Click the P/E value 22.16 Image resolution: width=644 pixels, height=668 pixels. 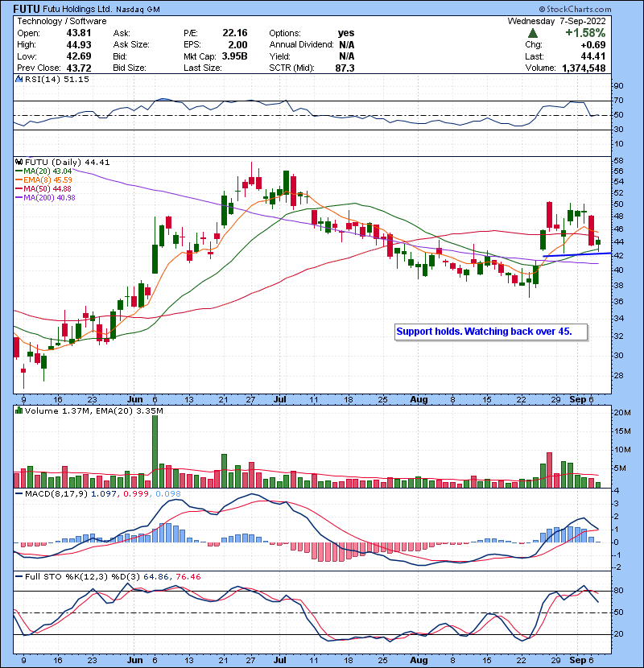pyautogui.click(x=235, y=33)
